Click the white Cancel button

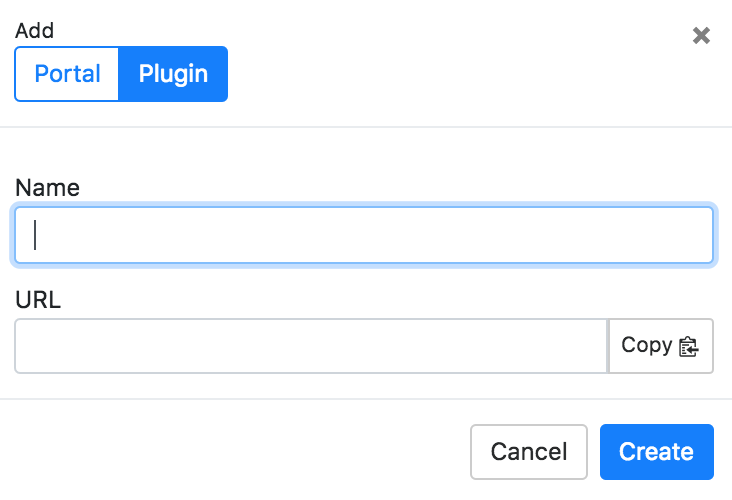click(x=529, y=452)
